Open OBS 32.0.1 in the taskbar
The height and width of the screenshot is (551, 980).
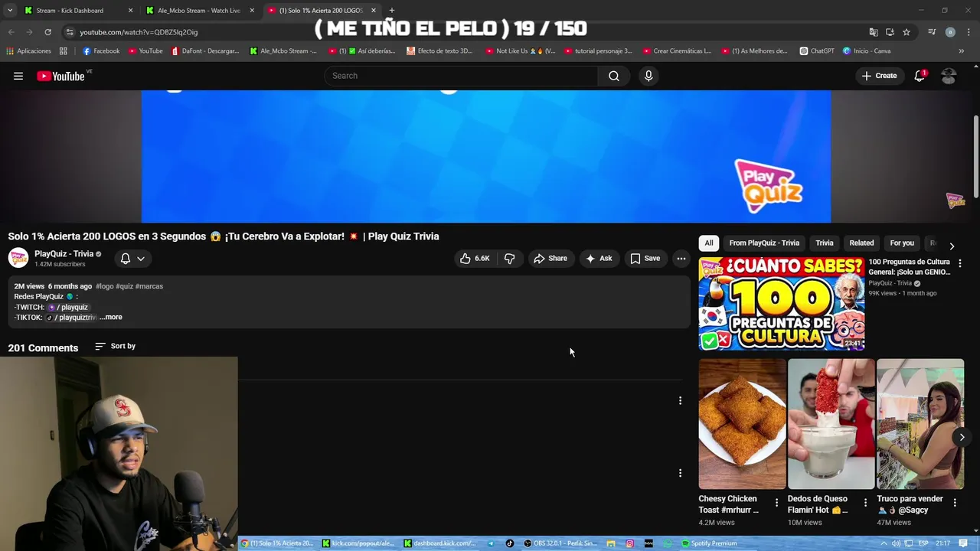(x=560, y=543)
